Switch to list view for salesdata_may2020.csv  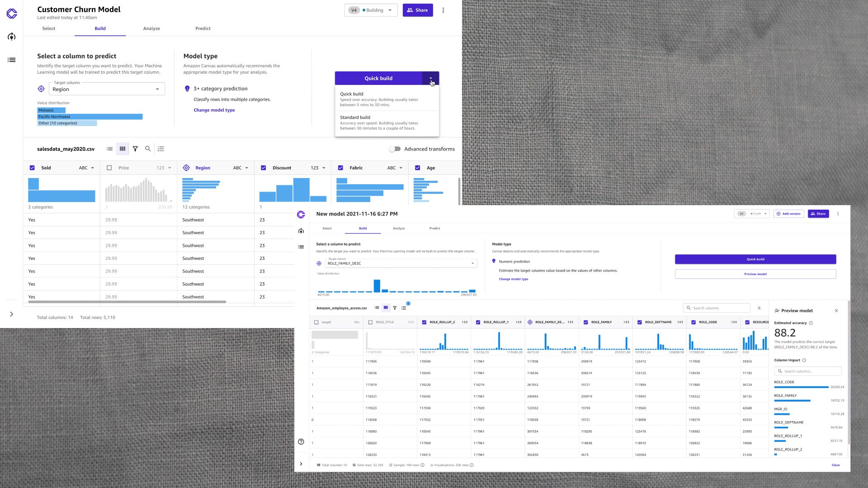click(x=109, y=149)
